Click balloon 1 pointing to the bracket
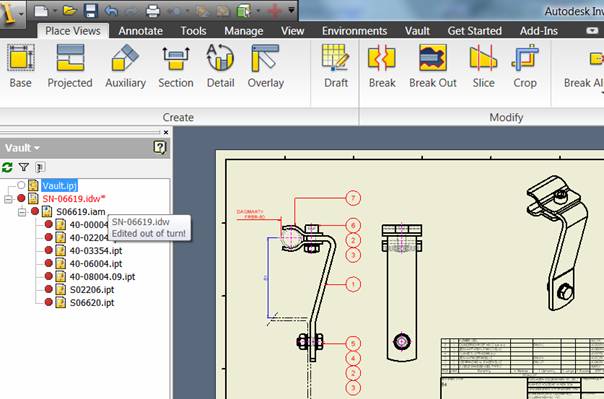Image resolution: width=604 pixels, height=399 pixels. click(x=353, y=285)
